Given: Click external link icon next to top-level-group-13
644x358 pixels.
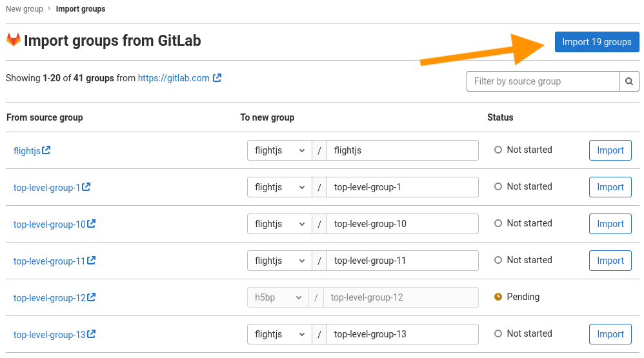Looking at the screenshot, I should click(x=92, y=334).
